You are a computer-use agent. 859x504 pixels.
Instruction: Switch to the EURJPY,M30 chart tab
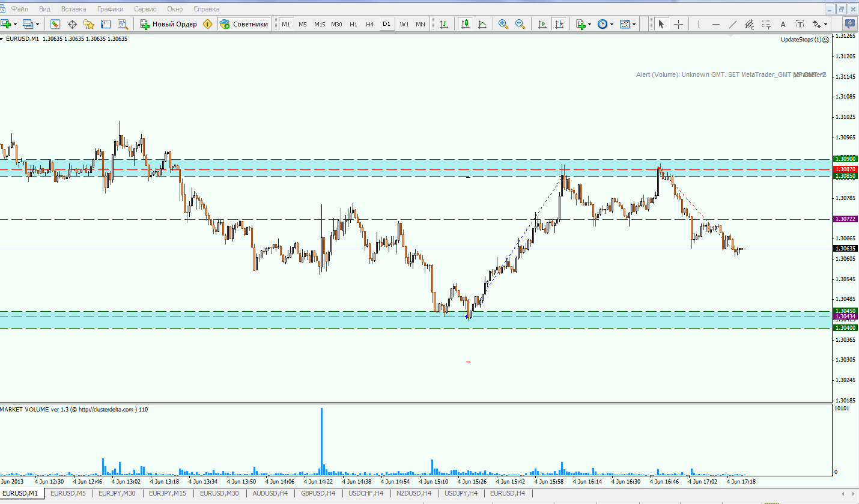tap(117, 493)
